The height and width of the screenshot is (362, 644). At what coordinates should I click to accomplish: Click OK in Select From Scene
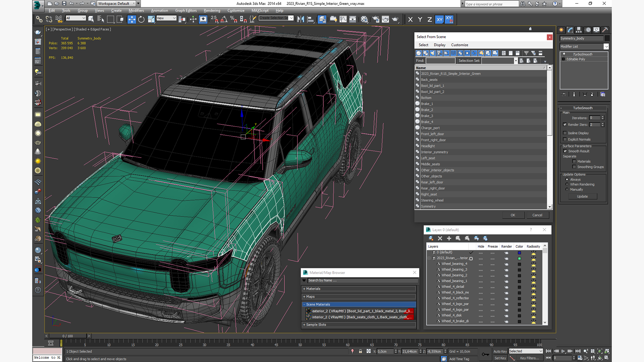(513, 215)
